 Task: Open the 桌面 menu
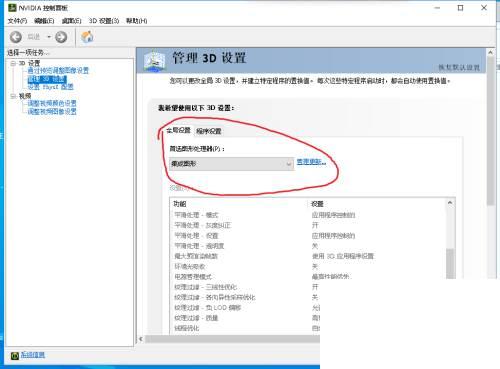[x=71, y=21]
